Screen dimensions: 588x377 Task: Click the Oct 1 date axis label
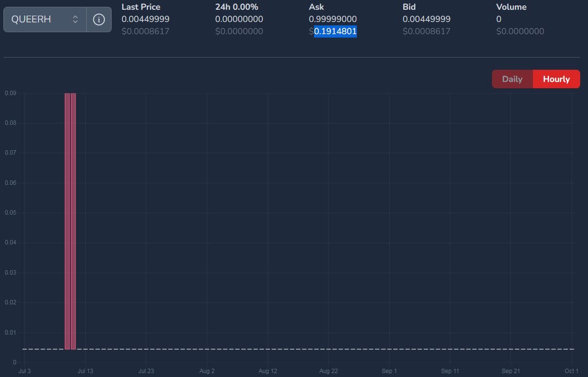pos(571,371)
